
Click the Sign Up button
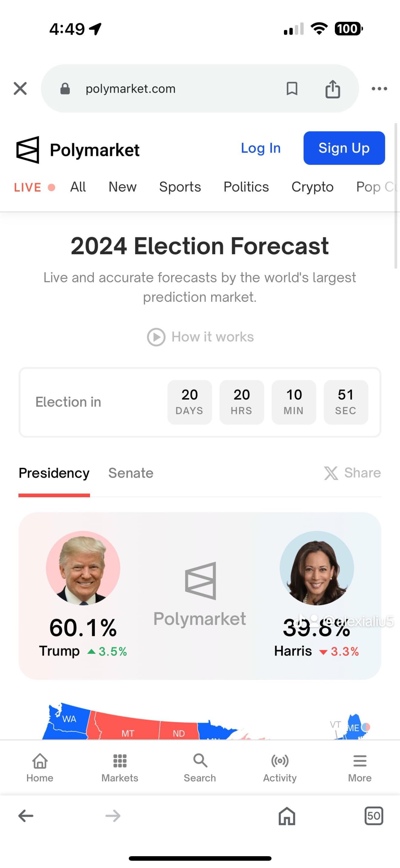click(x=344, y=148)
